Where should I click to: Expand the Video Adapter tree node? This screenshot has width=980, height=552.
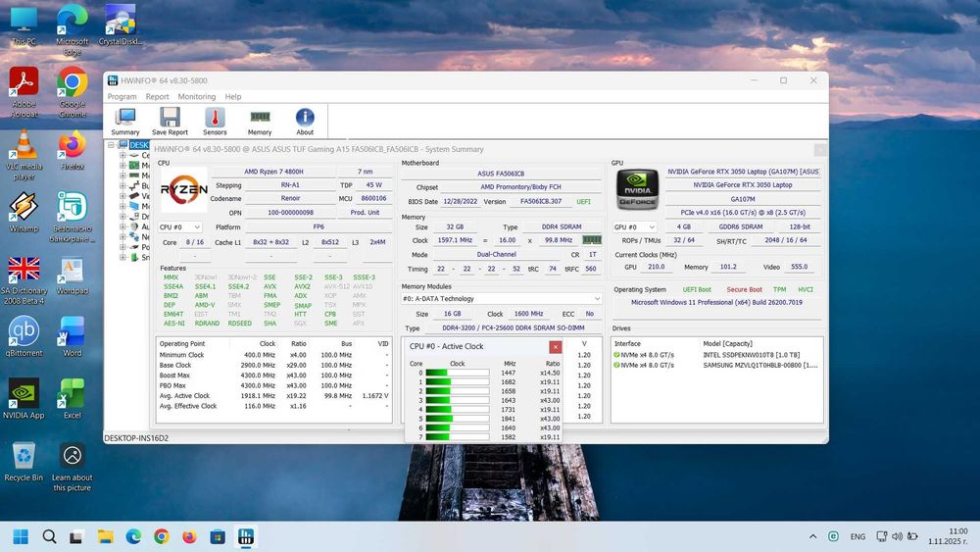[122, 196]
